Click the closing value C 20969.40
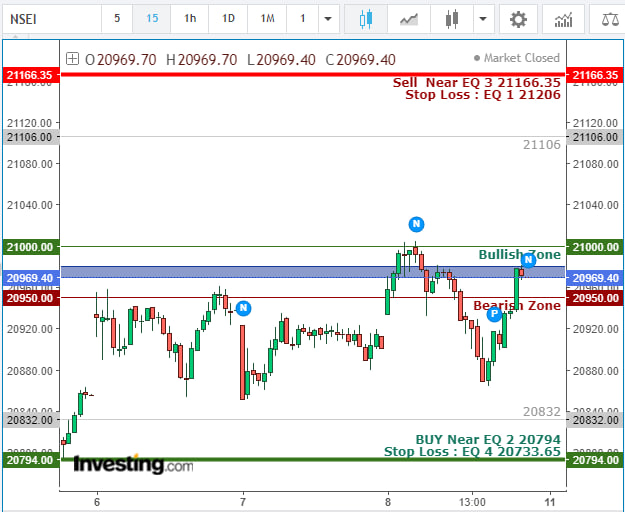 pyautogui.click(x=361, y=60)
